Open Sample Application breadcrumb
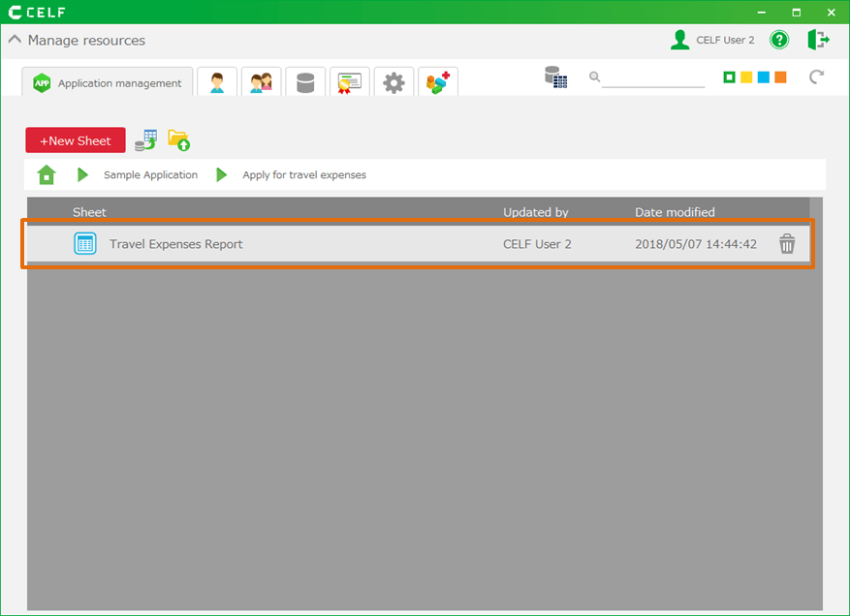850x616 pixels. click(x=150, y=175)
